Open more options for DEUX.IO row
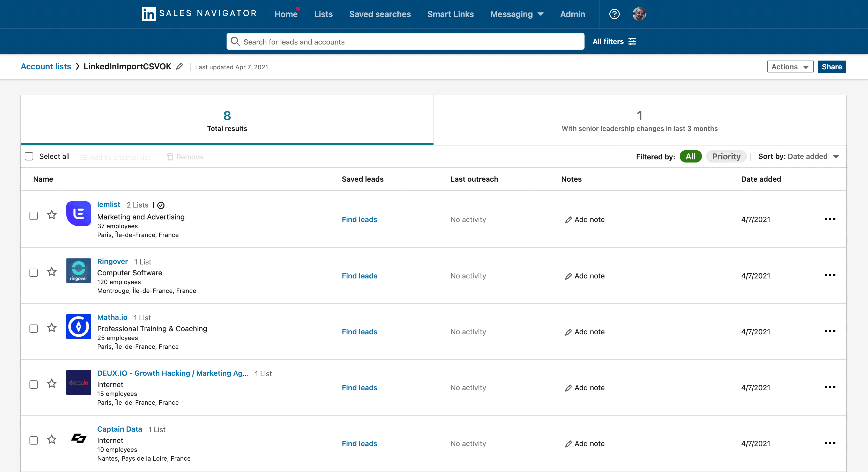The image size is (868, 472). click(x=830, y=387)
